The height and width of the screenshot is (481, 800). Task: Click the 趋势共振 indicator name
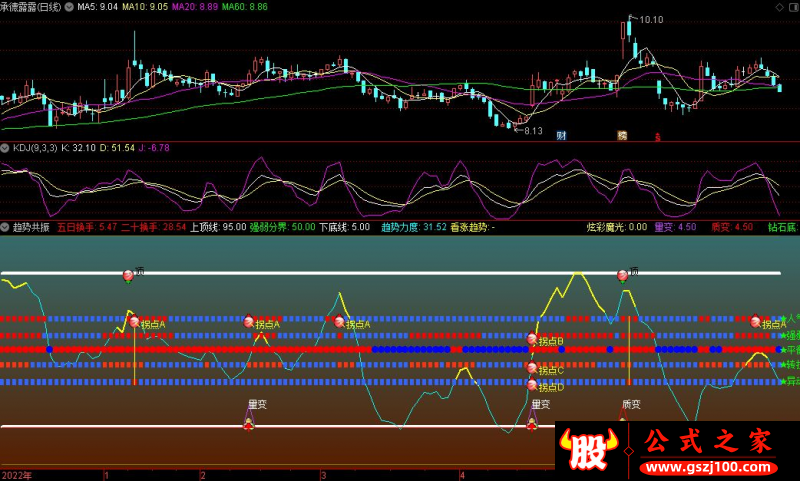click(x=31, y=227)
